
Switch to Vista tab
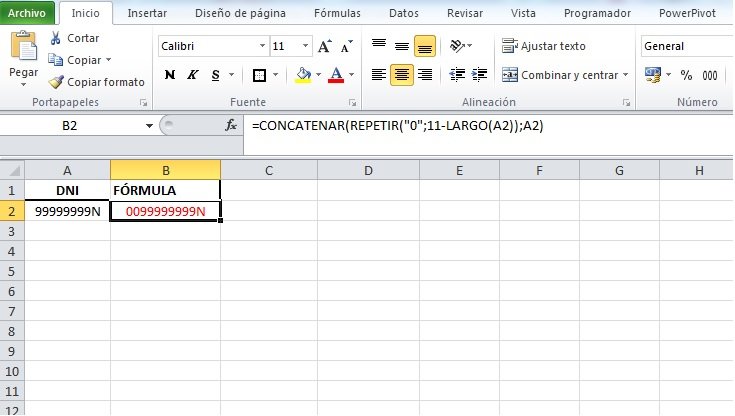click(x=523, y=13)
